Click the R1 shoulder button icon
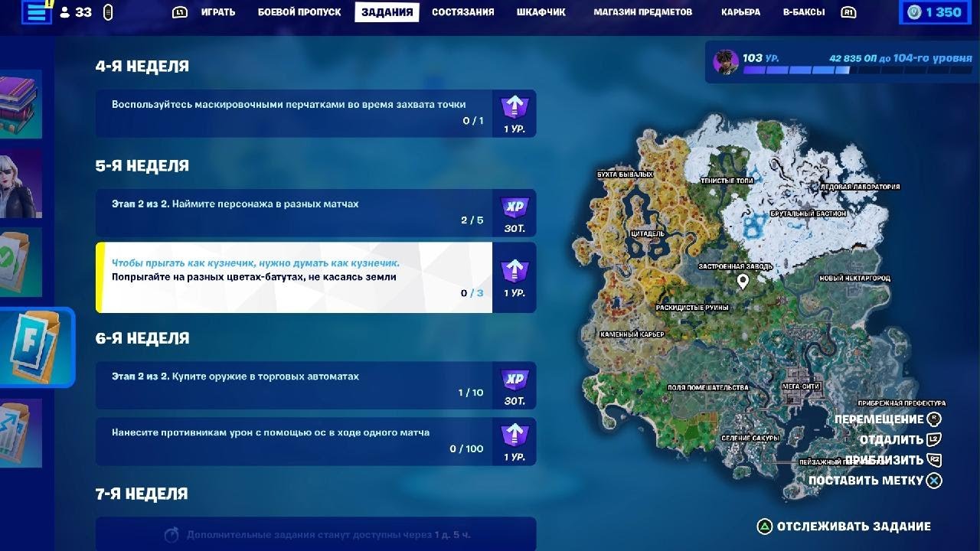This screenshot has width=980, height=551. point(848,12)
